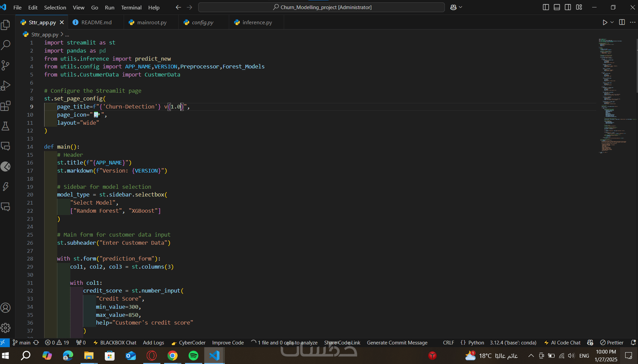This screenshot has height=364, width=638.
Task: Select Python language mode in status bar
Action: [x=476, y=343]
